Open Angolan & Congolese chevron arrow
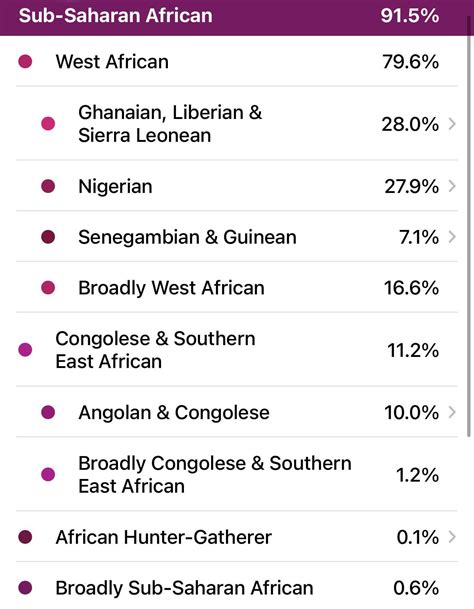The width and height of the screenshot is (474, 609). point(452,412)
